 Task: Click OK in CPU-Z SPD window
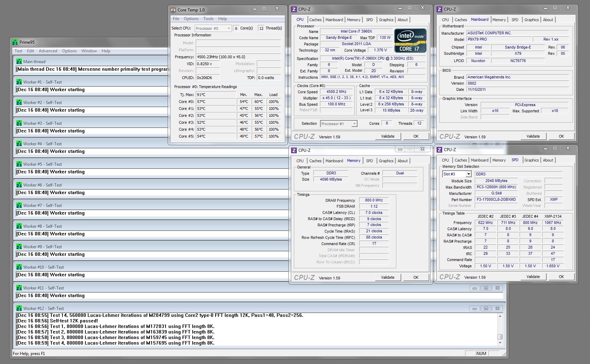click(x=561, y=277)
